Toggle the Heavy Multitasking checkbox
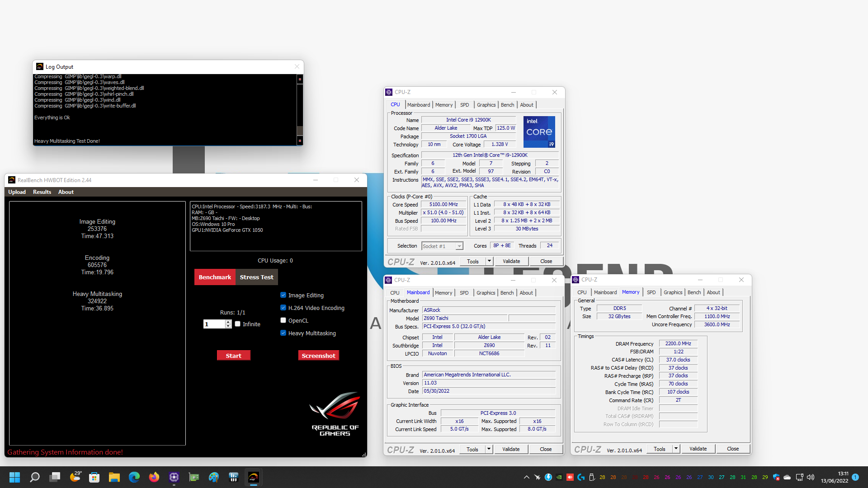The width and height of the screenshot is (868, 488). point(283,333)
